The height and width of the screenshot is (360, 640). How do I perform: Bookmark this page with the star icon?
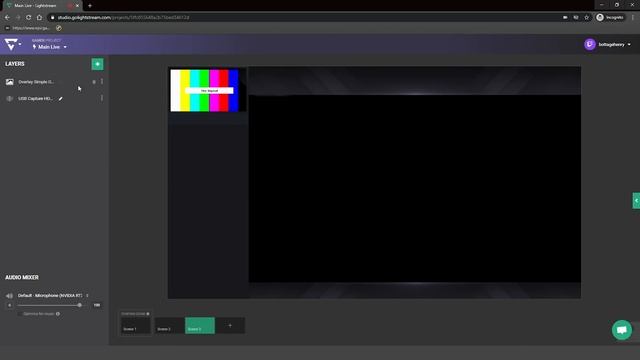587,18
